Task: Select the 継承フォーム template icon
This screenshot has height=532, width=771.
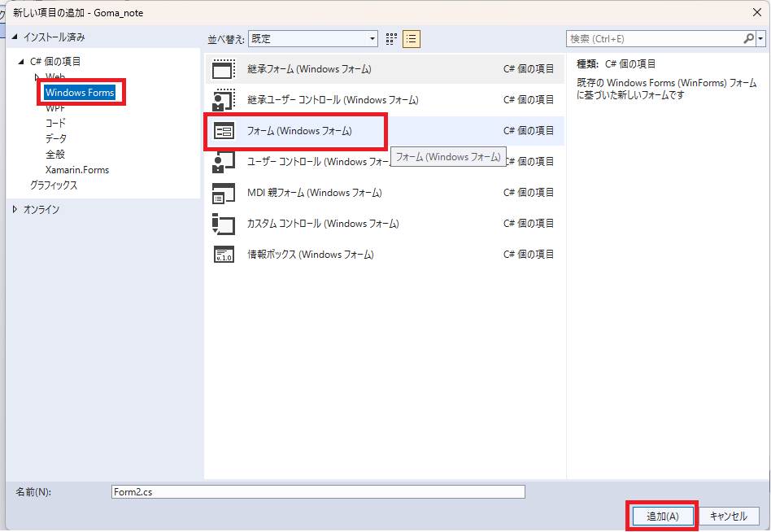Action: pyautogui.click(x=223, y=69)
